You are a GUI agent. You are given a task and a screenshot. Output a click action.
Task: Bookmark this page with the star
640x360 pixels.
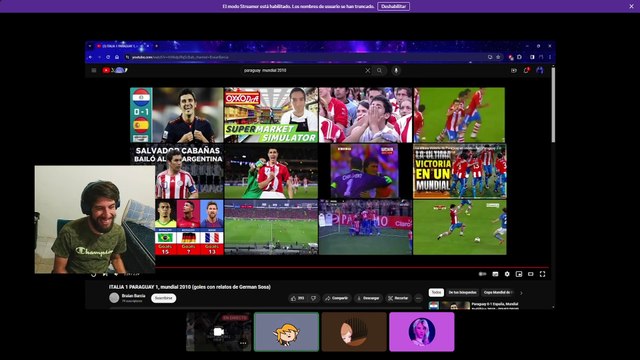tap(498, 57)
